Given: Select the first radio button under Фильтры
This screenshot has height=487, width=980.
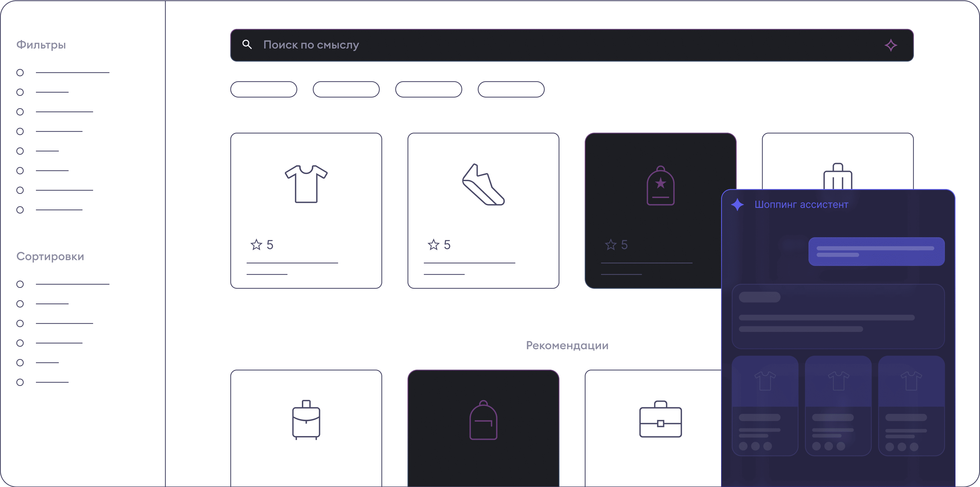Looking at the screenshot, I should tap(20, 72).
